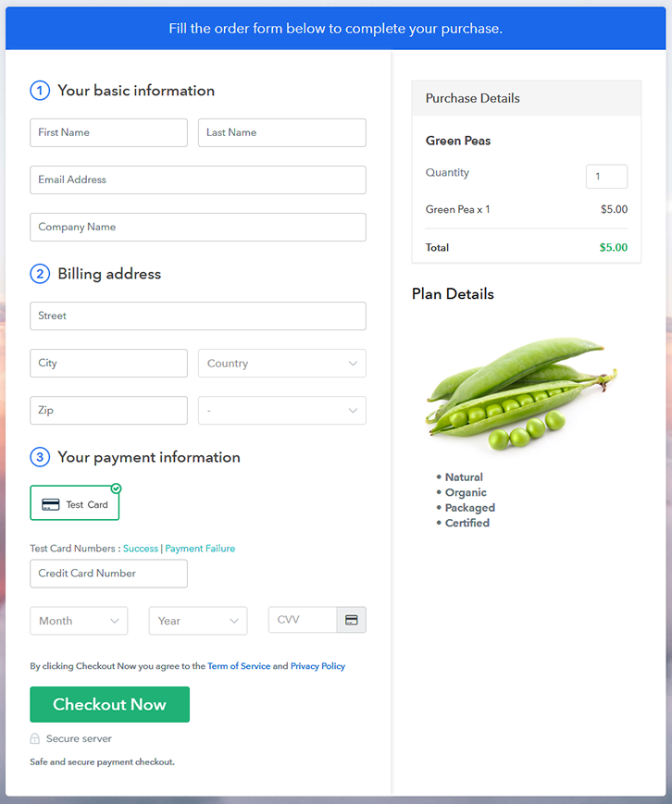Image resolution: width=672 pixels, height=804 pixels.
Task: Click the Success test card link
Action: click(x=141, y=549)
